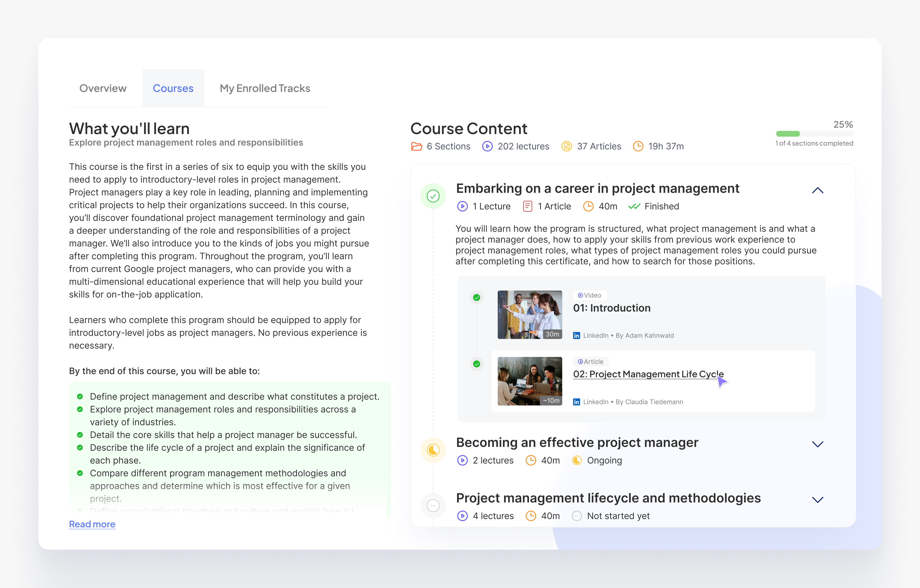Expand Becoming an effective project manager section
The width and height of the screenshot is (920, 588).
(817, 444)
